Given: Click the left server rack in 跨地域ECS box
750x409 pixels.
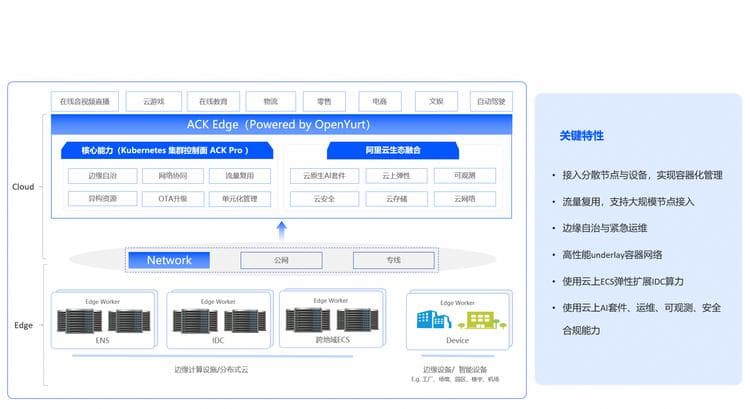Looking at the screenshot, I should coord(308,320).
